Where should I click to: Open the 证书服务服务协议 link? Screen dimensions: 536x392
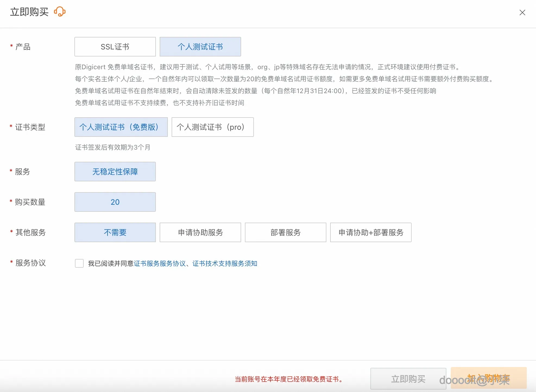(x=160, y=263)
